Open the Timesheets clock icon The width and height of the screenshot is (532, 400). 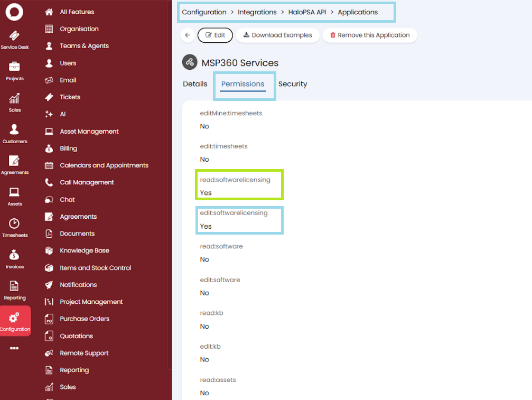[x=14, y=223]
